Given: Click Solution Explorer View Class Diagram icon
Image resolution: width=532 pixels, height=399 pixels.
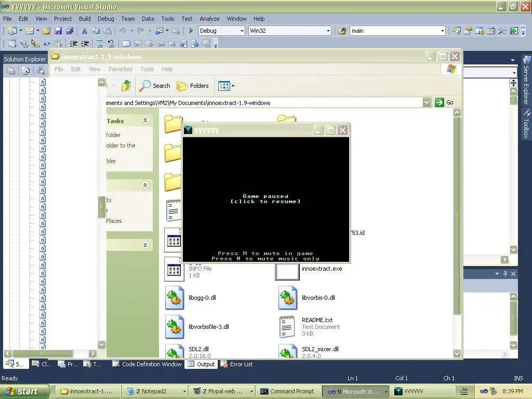Looking at the screenshot, I should tap(41, 71).
